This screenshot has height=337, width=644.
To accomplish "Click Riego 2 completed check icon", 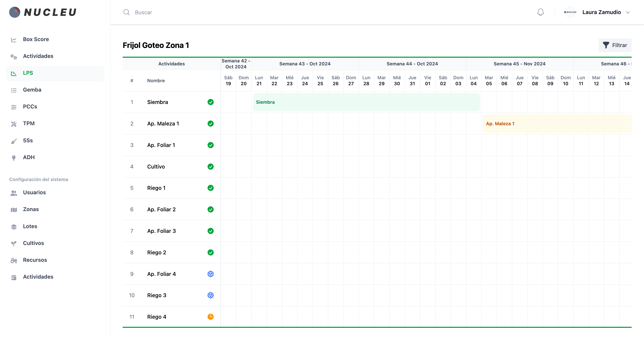I will pyautogui.click(x=210, y=252).
